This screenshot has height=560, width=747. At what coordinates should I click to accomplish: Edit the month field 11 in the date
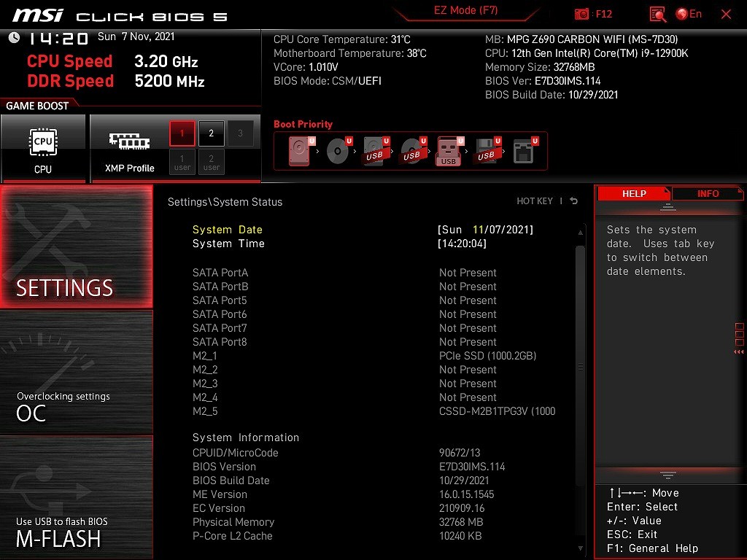(479, 230)
